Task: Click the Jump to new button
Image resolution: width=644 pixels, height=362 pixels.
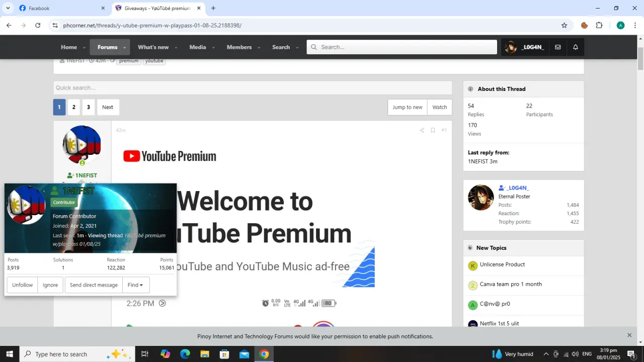Action: (408, 107)
